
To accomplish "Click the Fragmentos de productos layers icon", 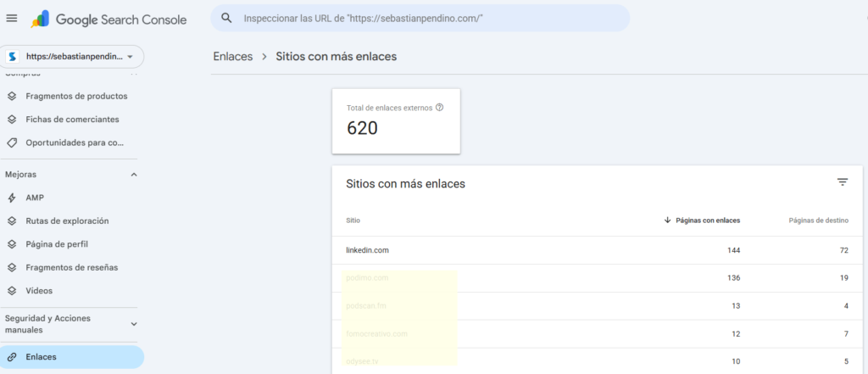I will 12,97.
